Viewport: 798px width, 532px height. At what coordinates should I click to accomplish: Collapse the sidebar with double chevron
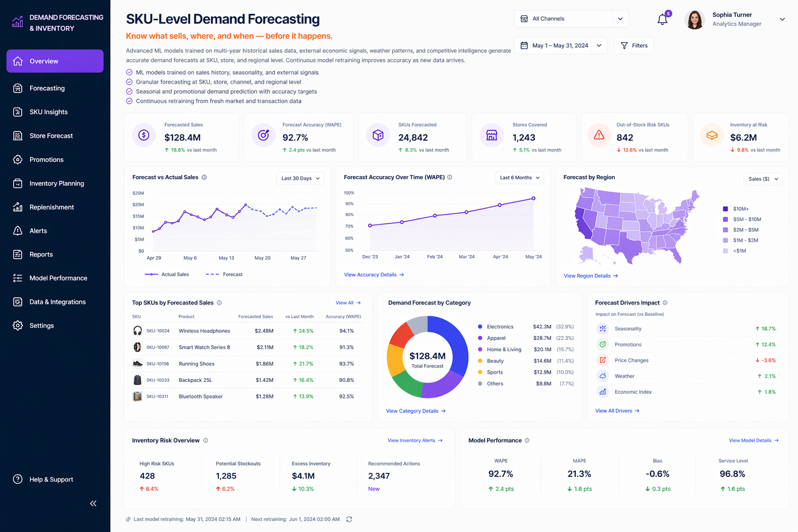tap(93, 503)
